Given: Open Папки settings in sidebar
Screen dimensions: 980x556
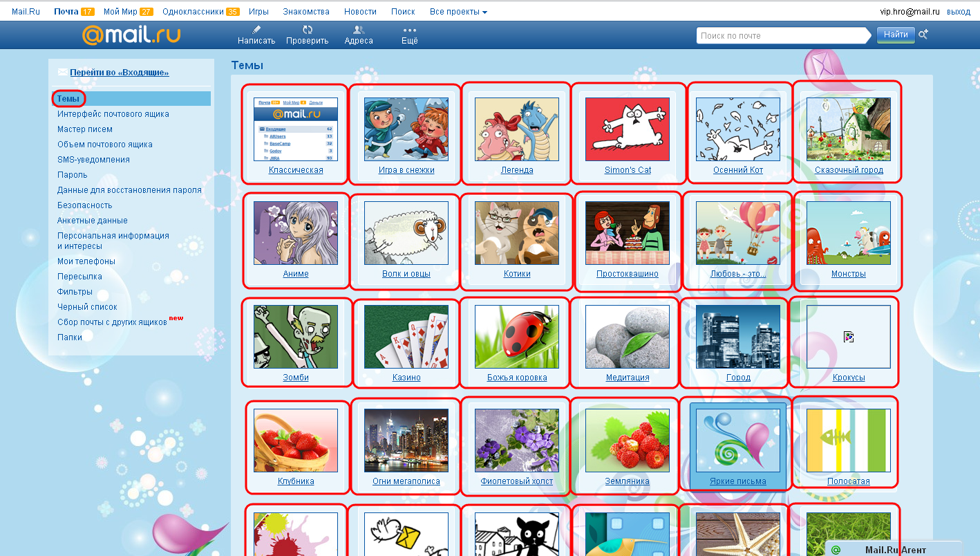Looking at the screenshot, I should coord(70,337).
